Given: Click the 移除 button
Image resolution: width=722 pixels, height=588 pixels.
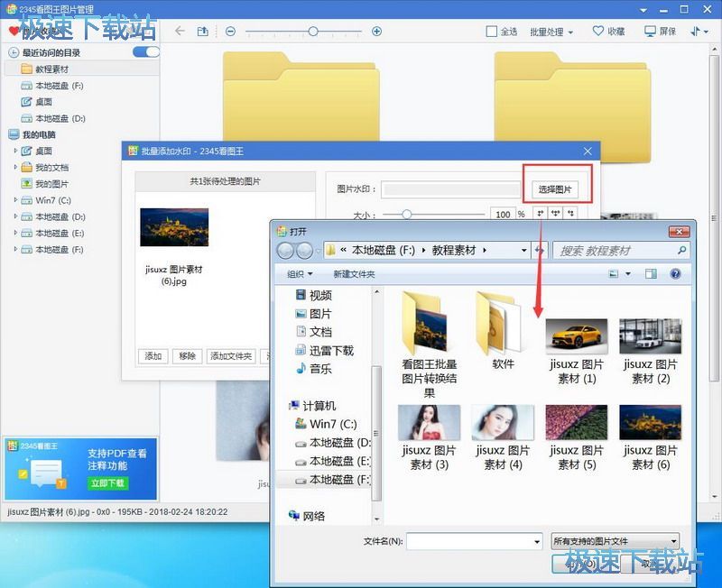Looking at the screenshot, I should point(187,356).
